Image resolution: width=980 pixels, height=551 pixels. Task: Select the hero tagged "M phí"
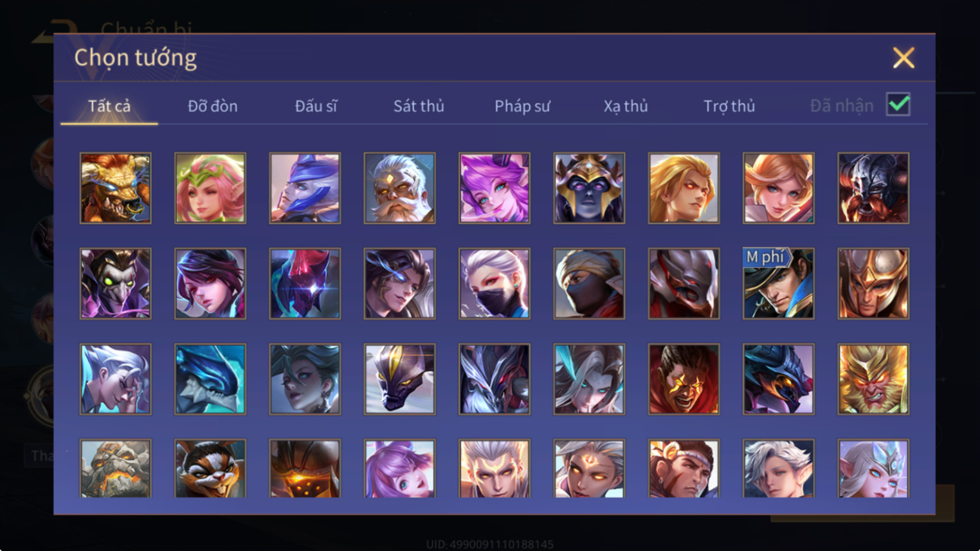[778, 283]
